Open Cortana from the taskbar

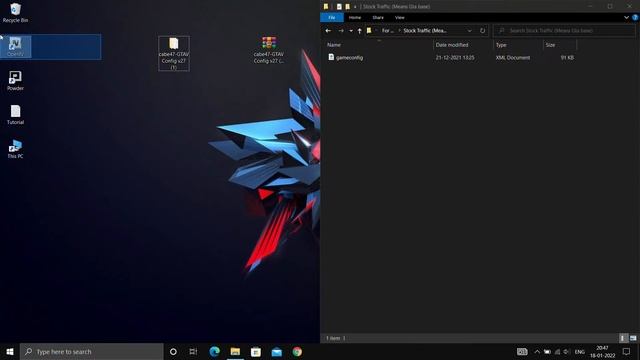tap(173, 351)
